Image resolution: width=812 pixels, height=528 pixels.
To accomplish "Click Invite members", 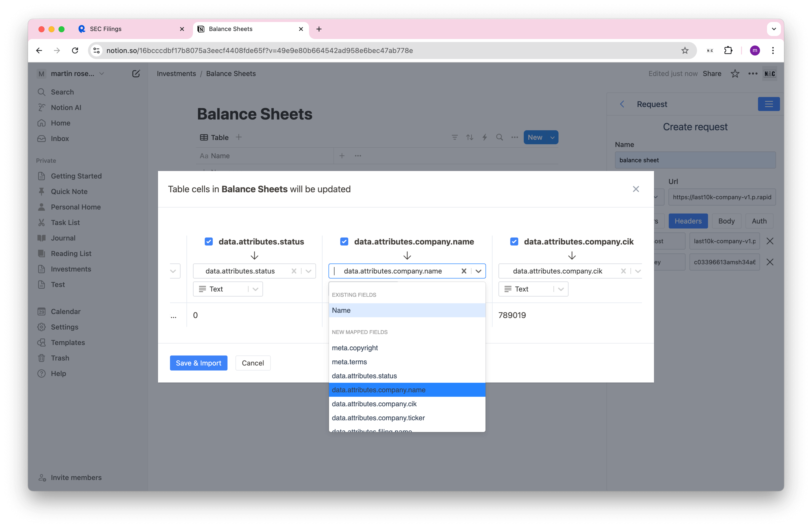I will click(x=76, y=477).
